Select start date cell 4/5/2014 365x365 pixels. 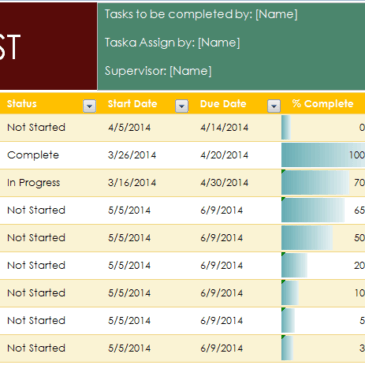coord(143,128)
